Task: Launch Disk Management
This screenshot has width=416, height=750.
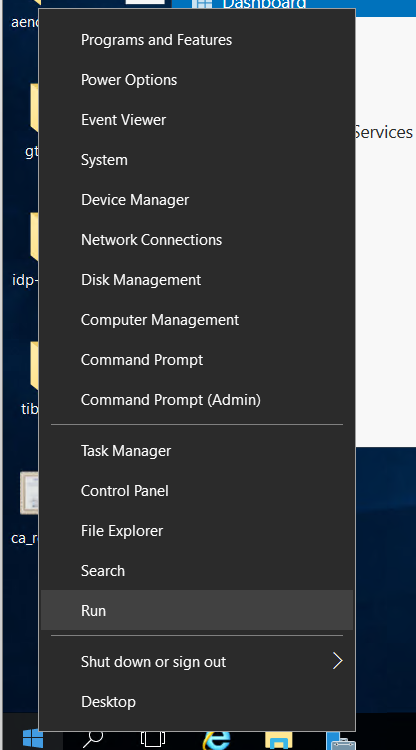Action: 197,279
